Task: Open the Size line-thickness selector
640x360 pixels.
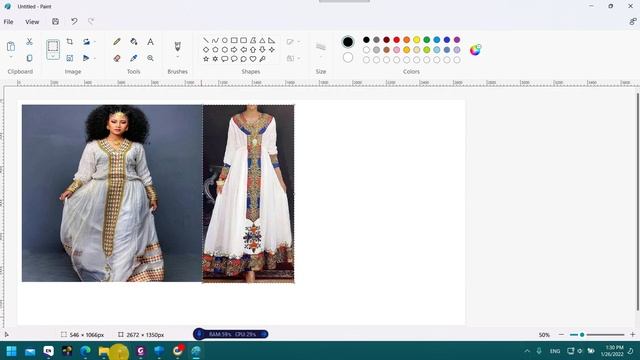Action: click(x=321, y=48)
